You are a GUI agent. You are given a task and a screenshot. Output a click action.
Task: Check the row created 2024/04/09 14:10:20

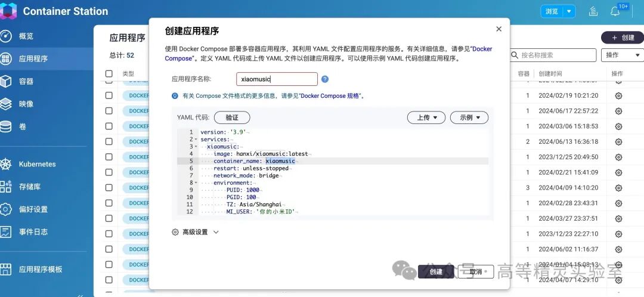coord(109,188)
